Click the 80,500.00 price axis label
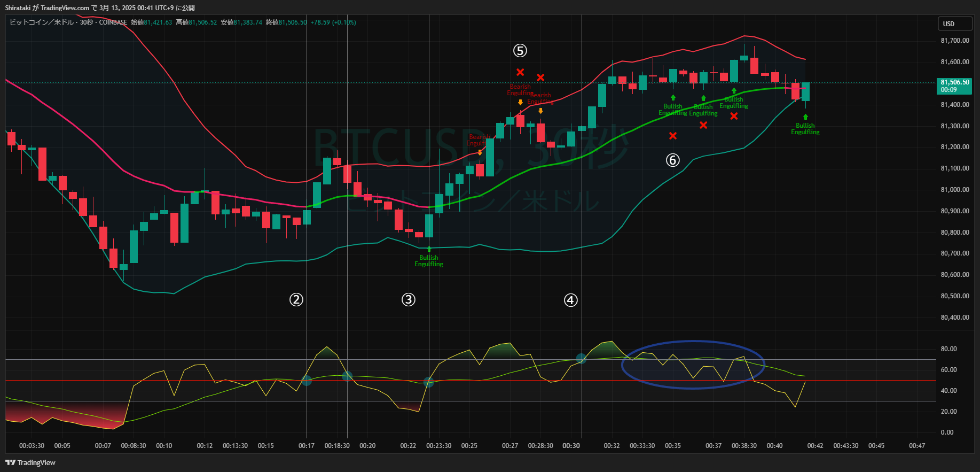Screen dimensions: 980x472 tap(955, 296)
